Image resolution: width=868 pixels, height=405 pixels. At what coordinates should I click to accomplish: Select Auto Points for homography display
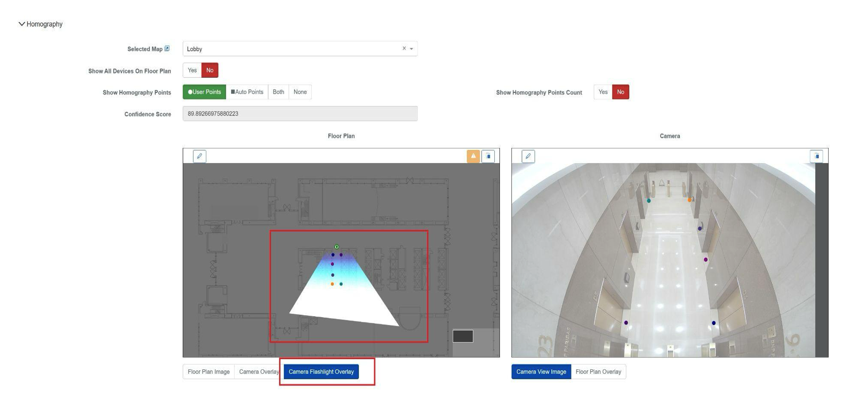tap(247, 92)
